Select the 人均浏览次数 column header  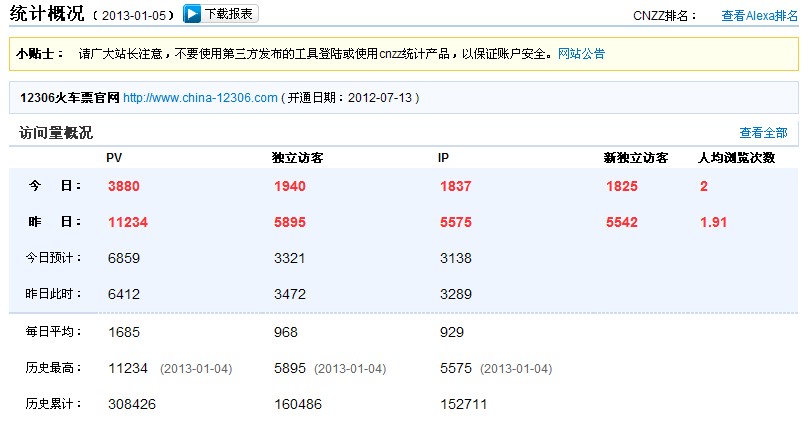pyautogui.click(x=735, y=158)
